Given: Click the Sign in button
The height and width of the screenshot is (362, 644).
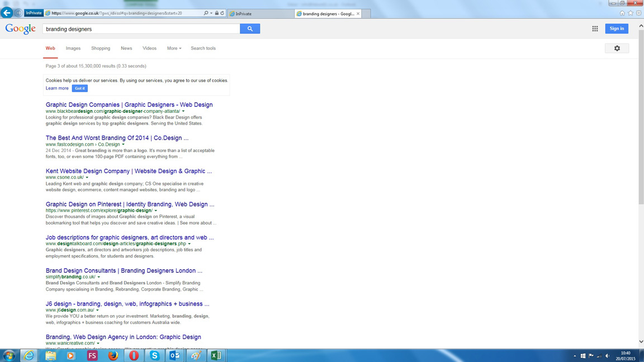Looking at the screenshot, I should [617, 28].
